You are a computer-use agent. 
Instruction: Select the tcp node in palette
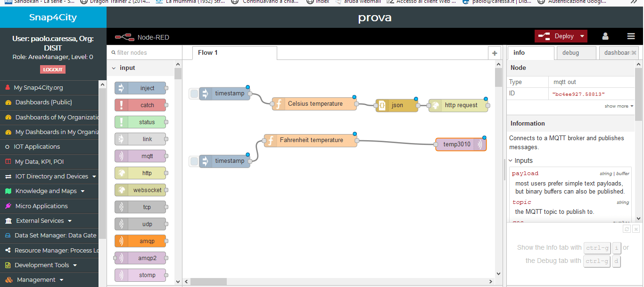click(140, 207)
